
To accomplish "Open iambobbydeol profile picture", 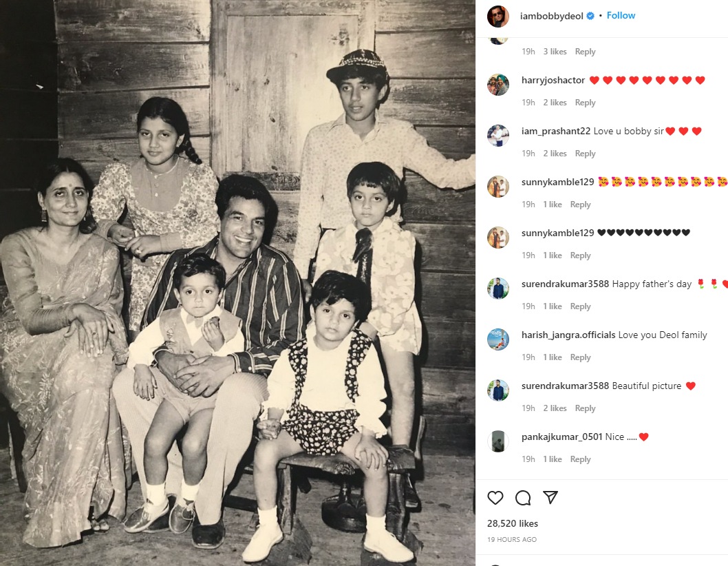I will 497,17.
